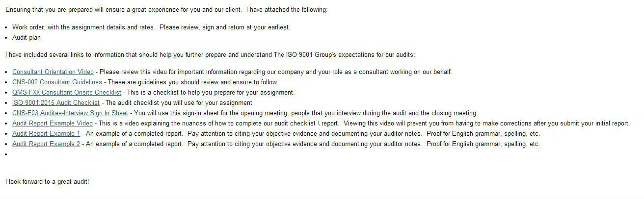Open the CNS-F03 Auditee-Interview Sign In Sheet link

(x=70, y=113)
